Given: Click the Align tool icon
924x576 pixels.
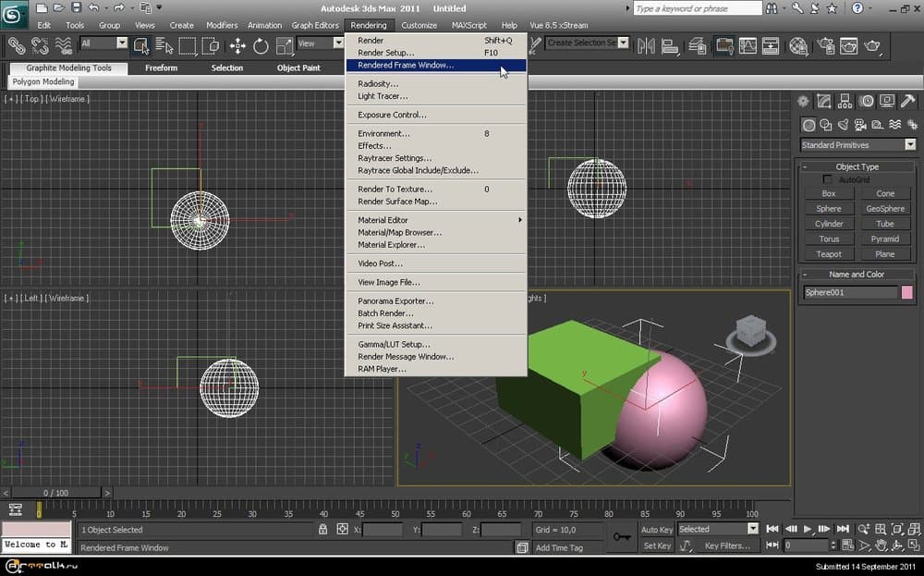Looking at the screenshot, I should click(x=669, y=45).
